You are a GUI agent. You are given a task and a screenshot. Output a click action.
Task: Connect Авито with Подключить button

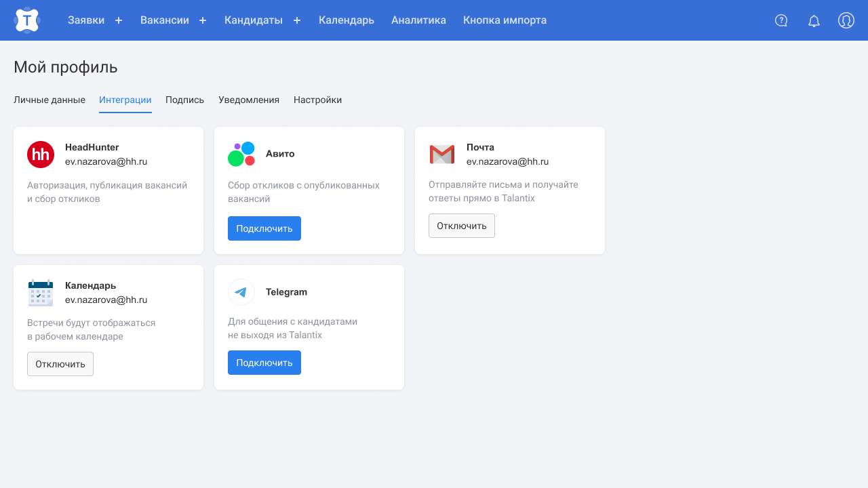click(x=264, y=228)
